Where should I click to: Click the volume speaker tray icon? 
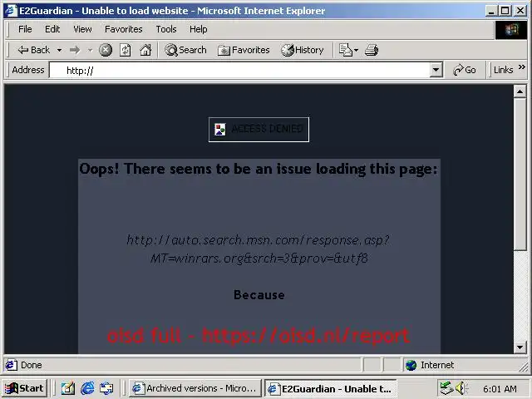(x=461, y=388)
